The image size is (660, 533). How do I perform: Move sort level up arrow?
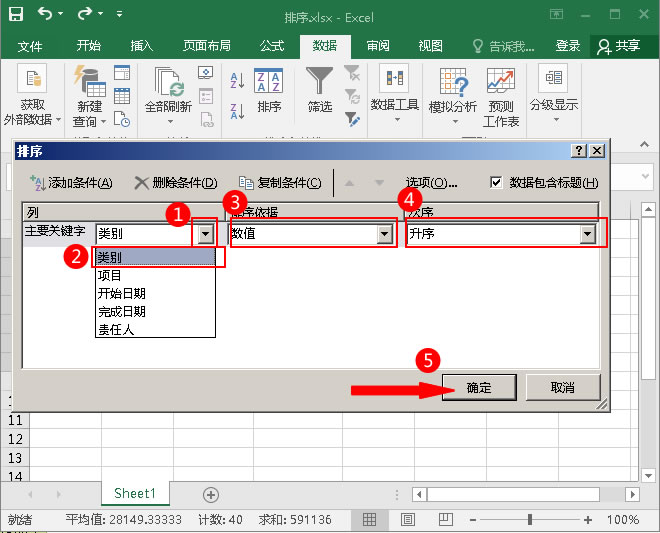click(x=349, y=183)
